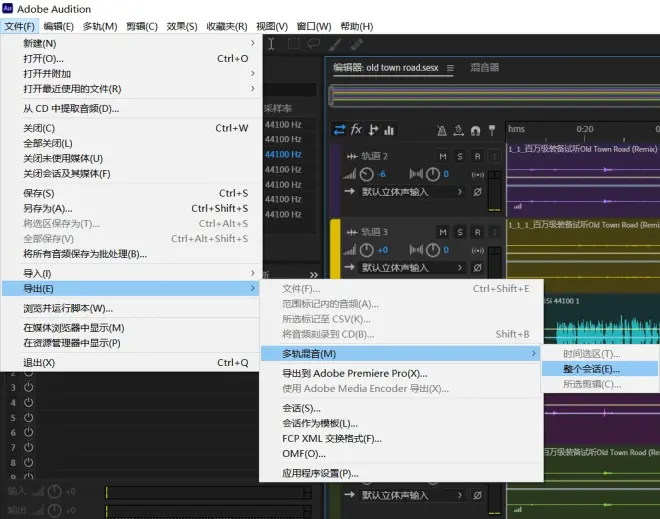Open 默认立体声输入 dropdown on 轨道 3

click(412, 268)
